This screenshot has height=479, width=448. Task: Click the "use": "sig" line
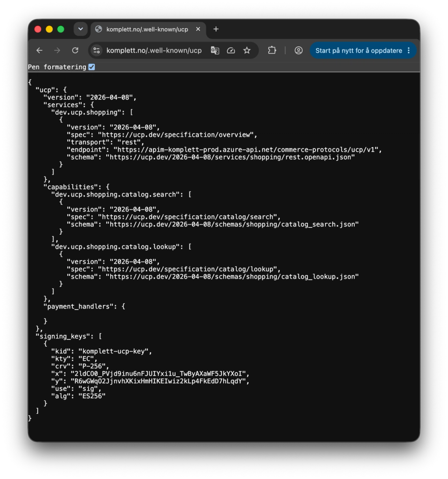(x=76, y=388)
